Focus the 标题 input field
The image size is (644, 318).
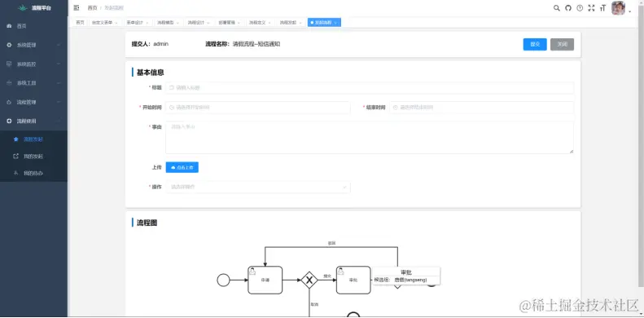[x=370, y=87]
